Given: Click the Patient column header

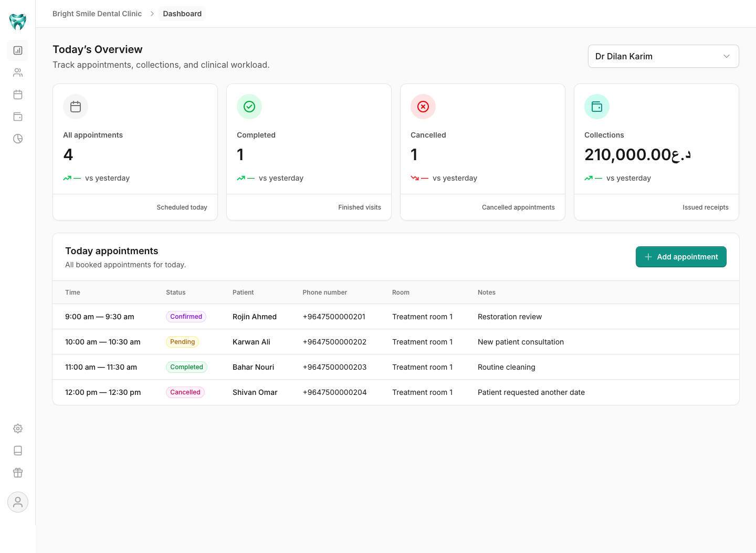Looking at the screenshot, I should point(243,293).
